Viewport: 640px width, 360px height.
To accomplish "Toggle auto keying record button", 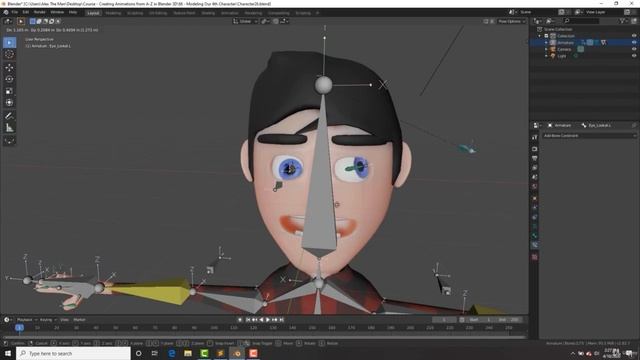I will 240,320.
